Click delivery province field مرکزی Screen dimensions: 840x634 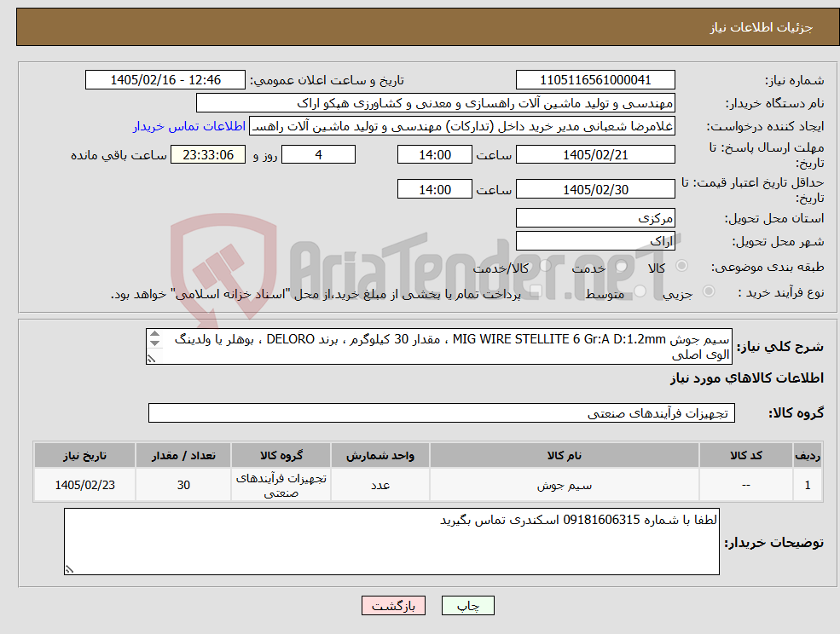(x=595, y=218)
